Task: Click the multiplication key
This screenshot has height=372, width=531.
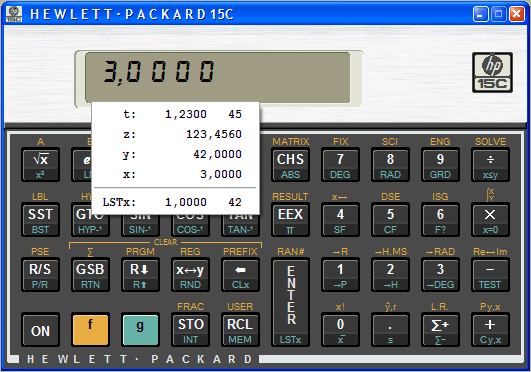Action: tap(490, 219)
